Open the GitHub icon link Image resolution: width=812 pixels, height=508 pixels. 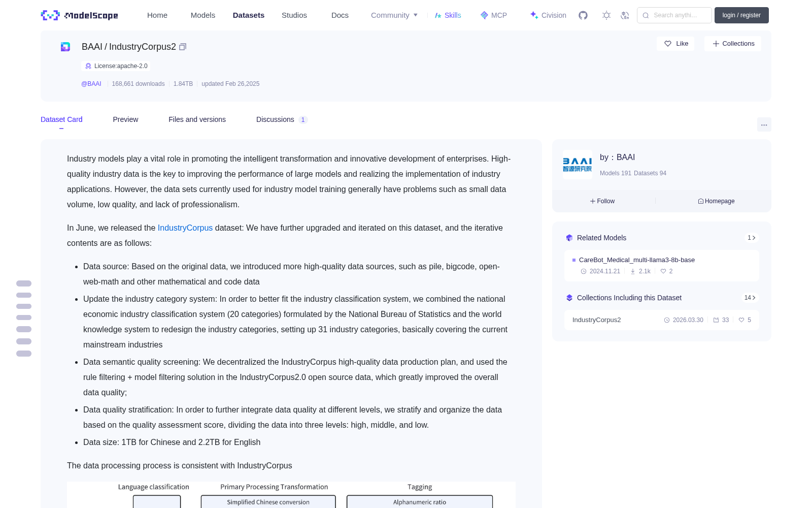coord(583,15)
